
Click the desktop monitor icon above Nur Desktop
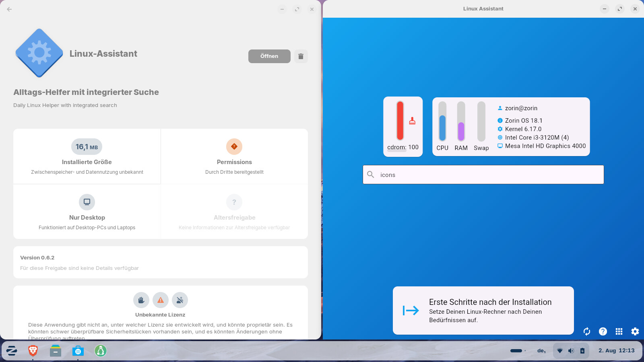click(87, 202)
